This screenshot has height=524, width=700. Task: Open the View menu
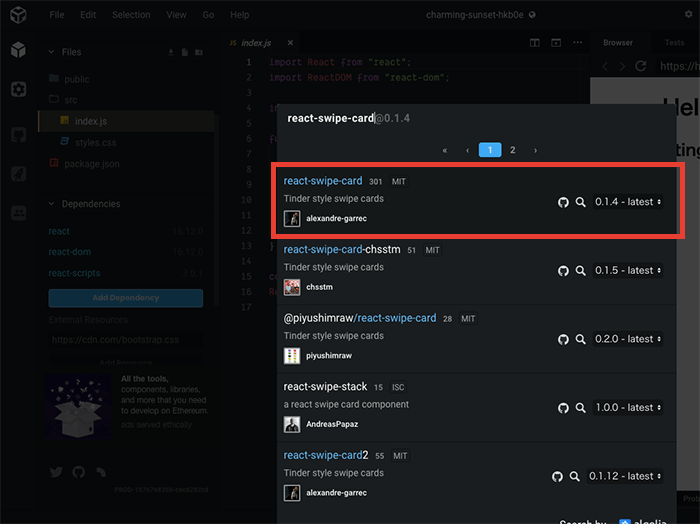tap(176, 15)
